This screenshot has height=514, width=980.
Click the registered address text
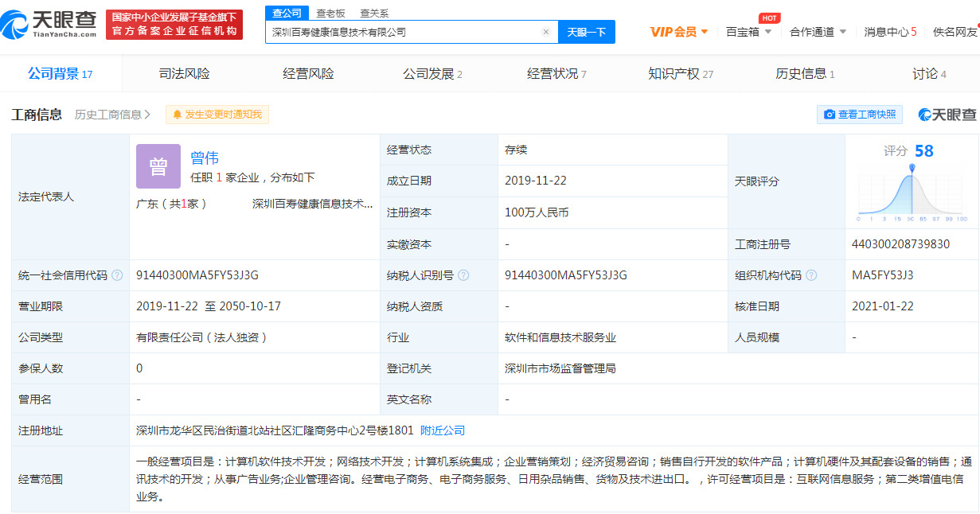point(275,430)
